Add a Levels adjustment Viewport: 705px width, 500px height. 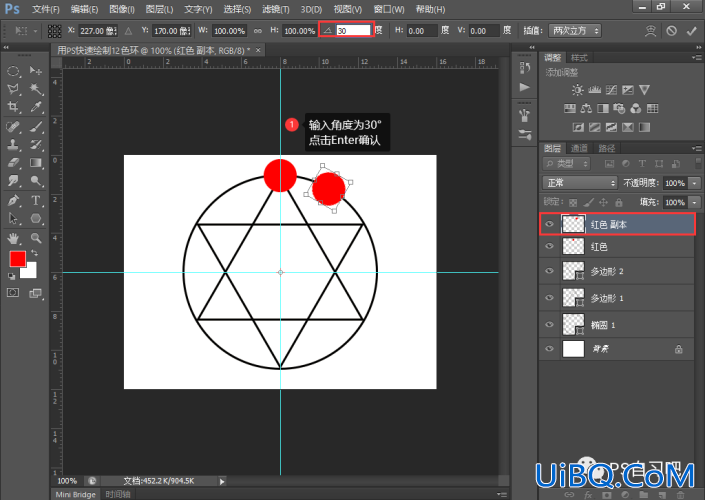(594, 90)
